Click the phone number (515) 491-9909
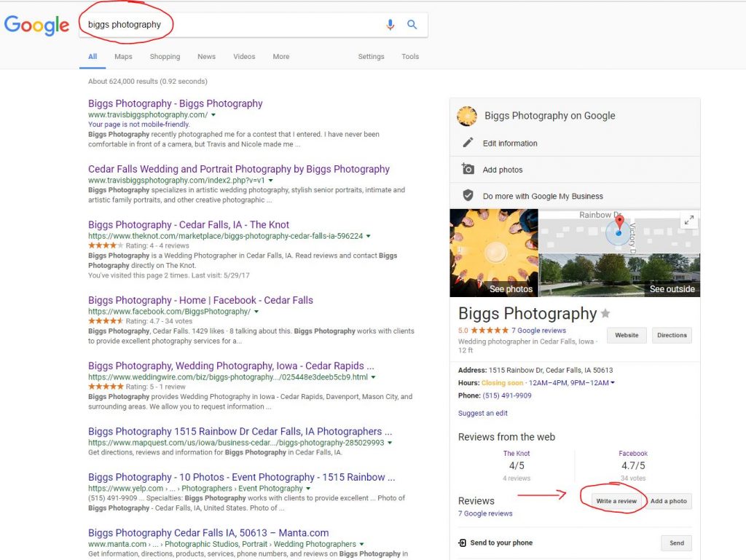 click(x=507, y=395)
